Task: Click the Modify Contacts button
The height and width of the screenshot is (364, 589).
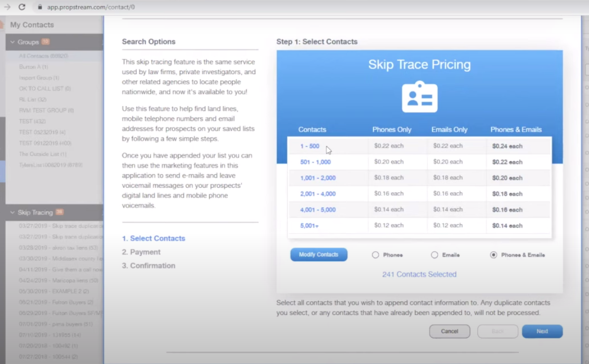Action: 318,254
